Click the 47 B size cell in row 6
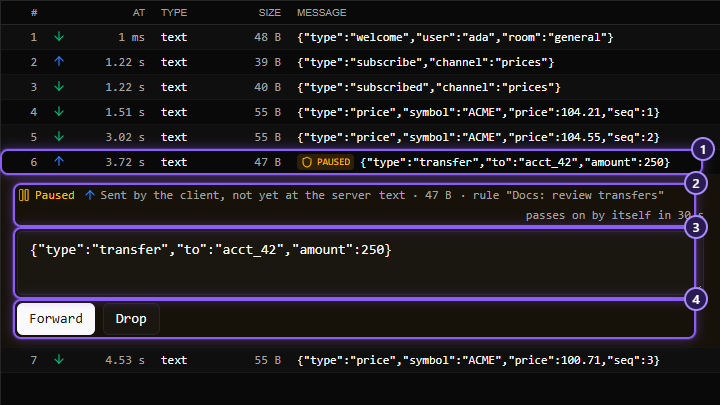720x405 pixels. 268,162
